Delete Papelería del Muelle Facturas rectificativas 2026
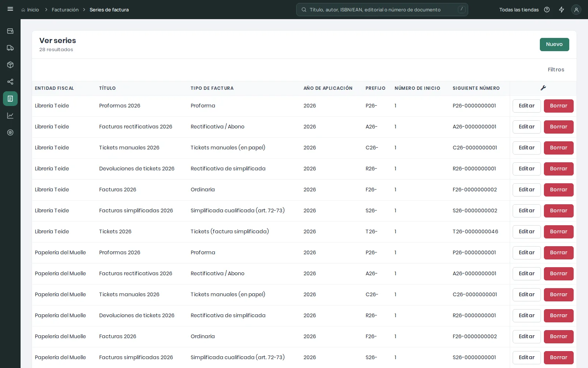 pos(559,274)
